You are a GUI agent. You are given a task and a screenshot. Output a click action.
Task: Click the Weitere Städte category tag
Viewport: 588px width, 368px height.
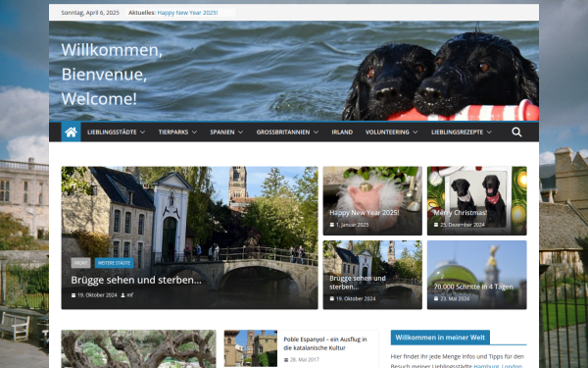pos(114,263)
